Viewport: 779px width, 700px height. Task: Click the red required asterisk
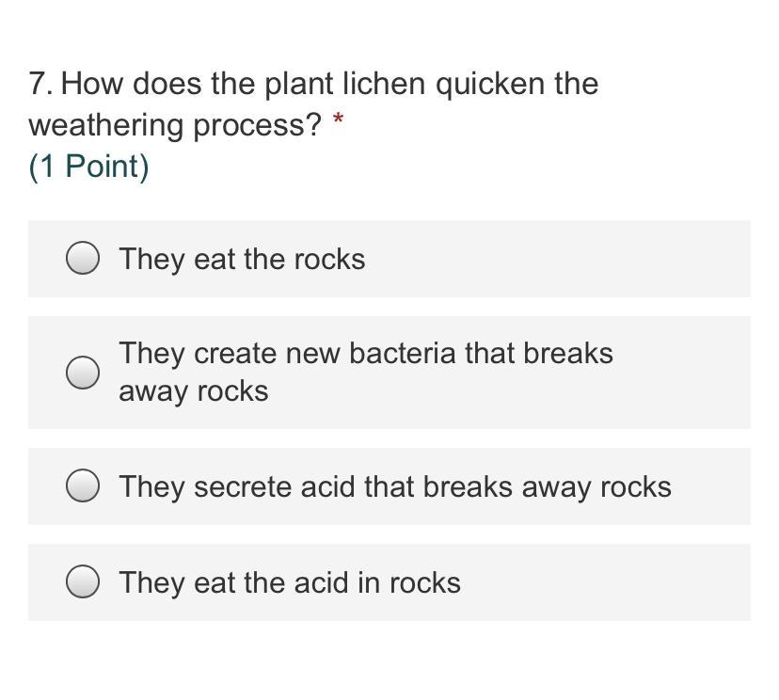pyautogui.click(x=338, y=120)
